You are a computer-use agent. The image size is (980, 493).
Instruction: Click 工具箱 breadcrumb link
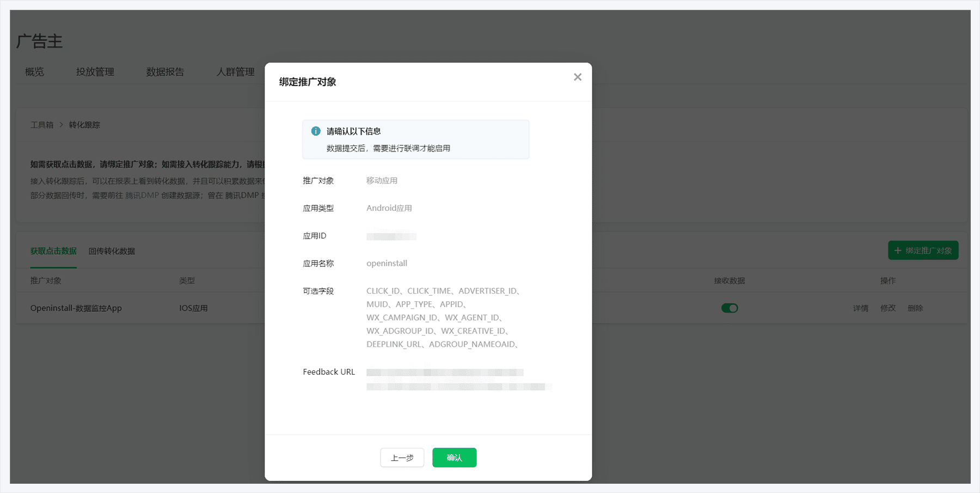tap(42, 125)
